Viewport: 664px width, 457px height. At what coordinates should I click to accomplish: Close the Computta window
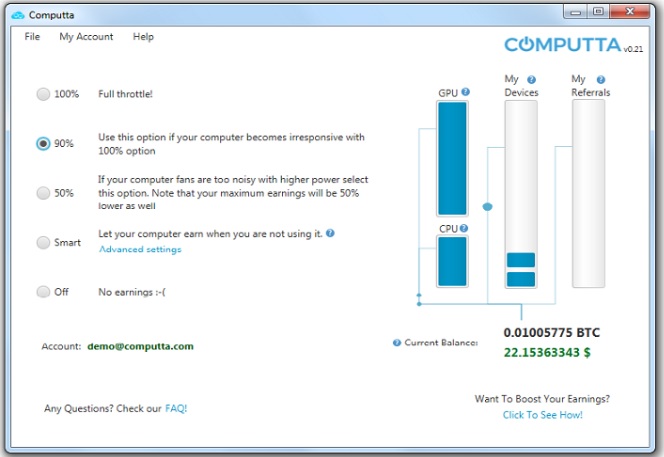point(630,11)
